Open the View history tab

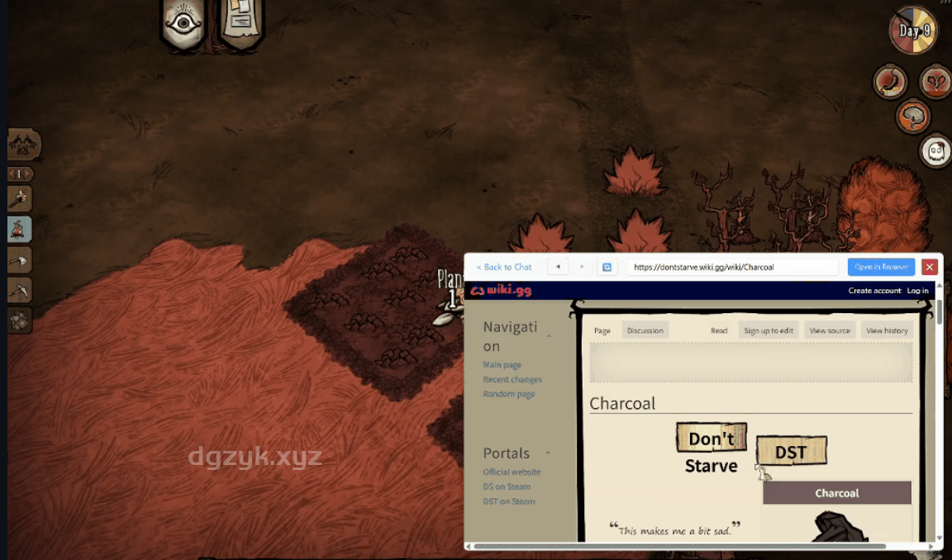[x=887, y=330]
